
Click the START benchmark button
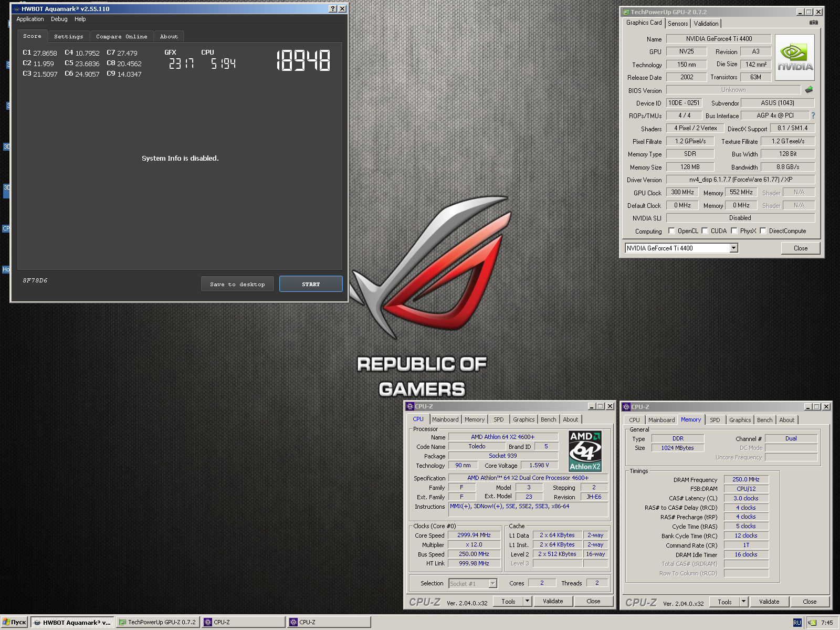click(x=311, y=284)
